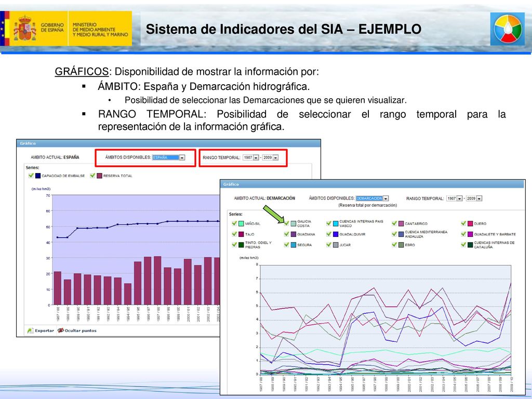Click the Gráfico title bar of España panel

coord(169,143)
